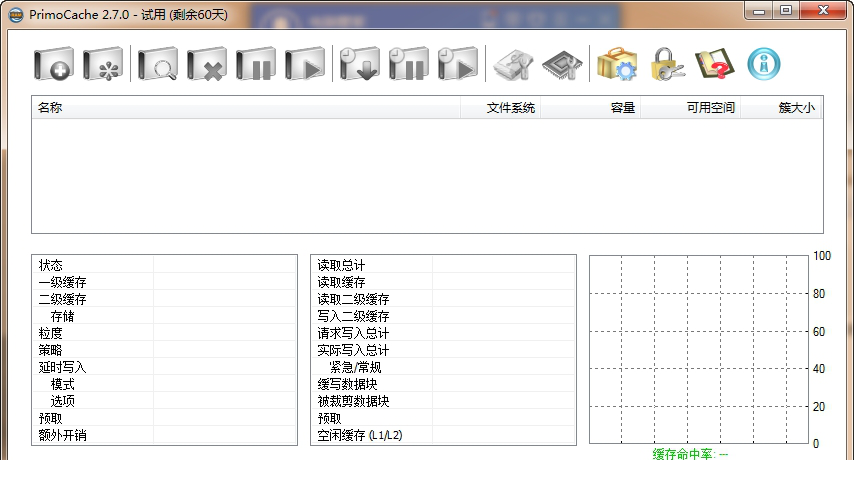Click the 请求写入总计 statistics row
Screen dimensions: 854x478
coord(443,333)
